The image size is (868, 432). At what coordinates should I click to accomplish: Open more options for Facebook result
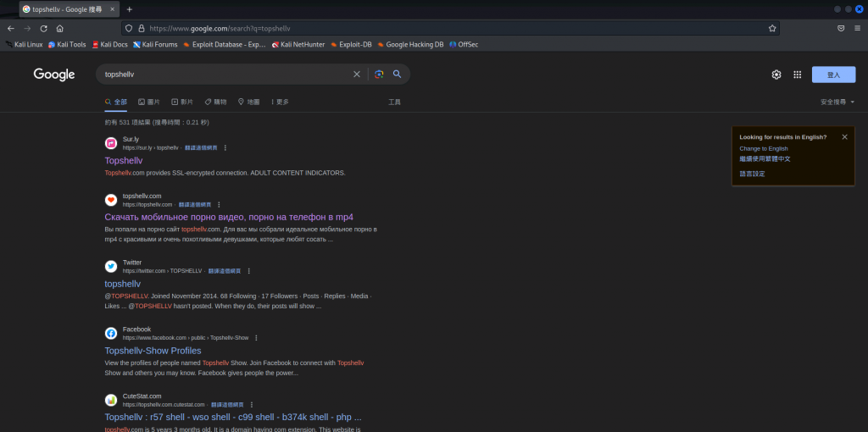(256, 337)
